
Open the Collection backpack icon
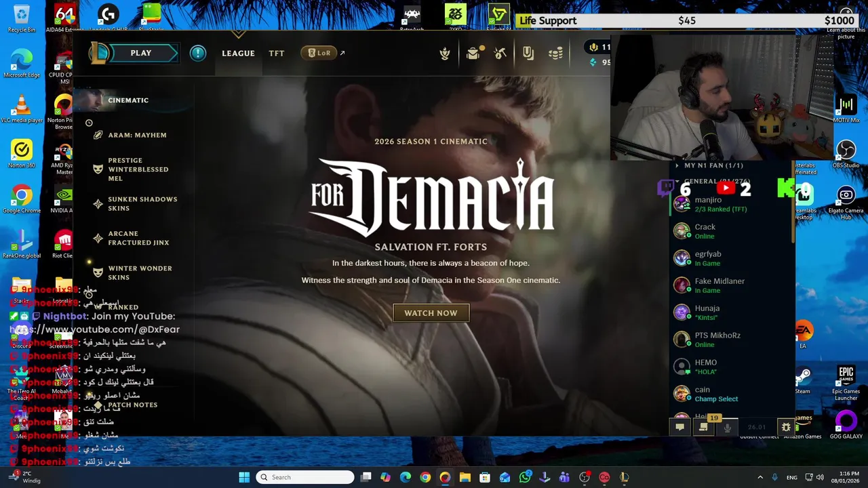pos(473,53)
